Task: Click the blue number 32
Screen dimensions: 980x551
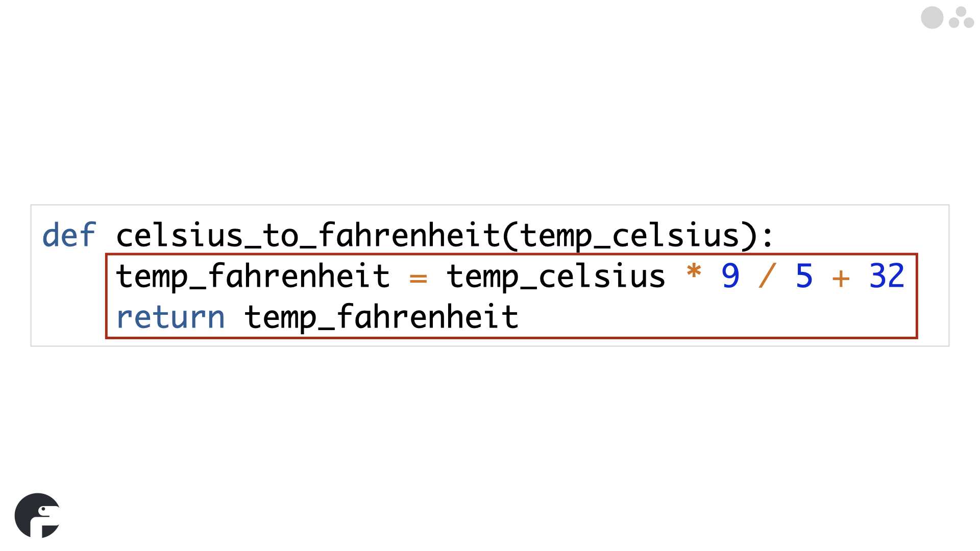Action: coord(887,276)
